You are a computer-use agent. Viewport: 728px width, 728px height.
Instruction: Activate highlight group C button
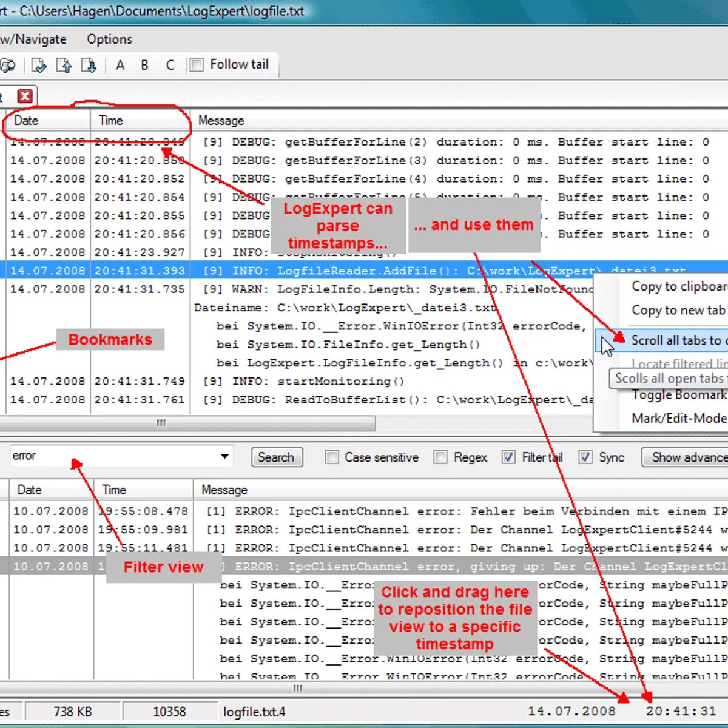pos(170,65)
